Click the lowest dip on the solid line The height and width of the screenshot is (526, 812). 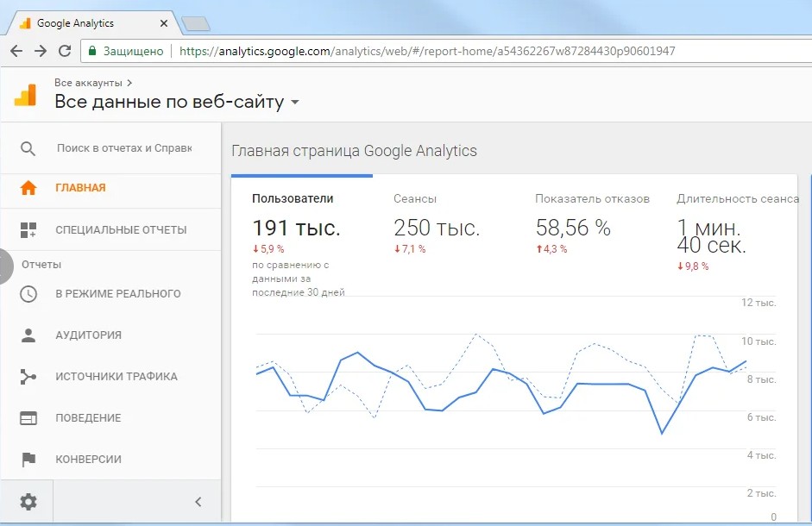(662, 433)
